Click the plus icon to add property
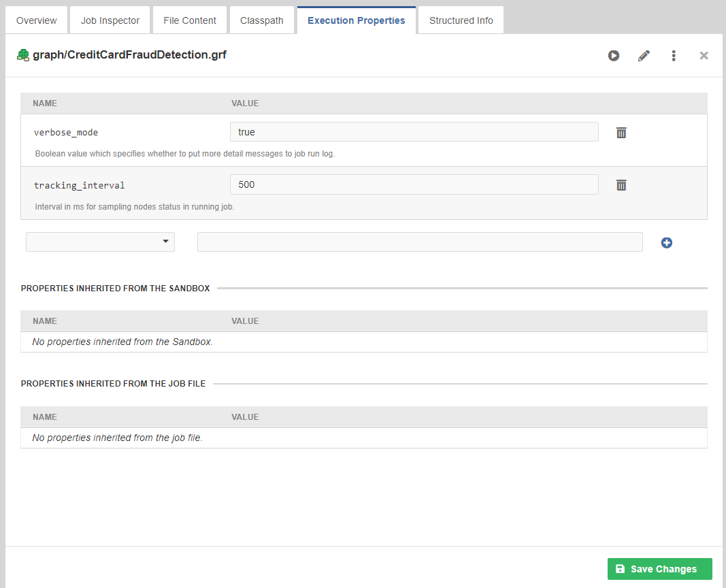The height and width of the screenshot is (588, 726). click(667, 242)
